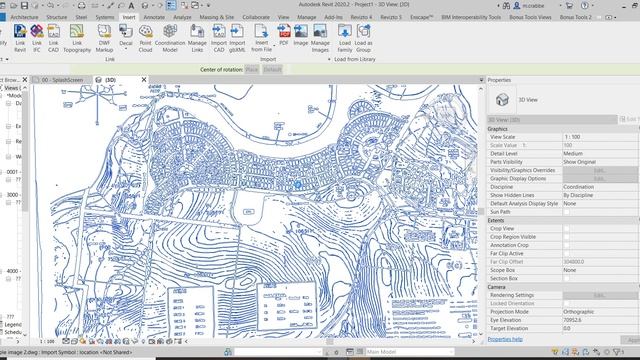The height and width of the screenshot is (360, 640).
Task: Click the Text tool in quick access toolbar
Action: (x=131, y=6)
